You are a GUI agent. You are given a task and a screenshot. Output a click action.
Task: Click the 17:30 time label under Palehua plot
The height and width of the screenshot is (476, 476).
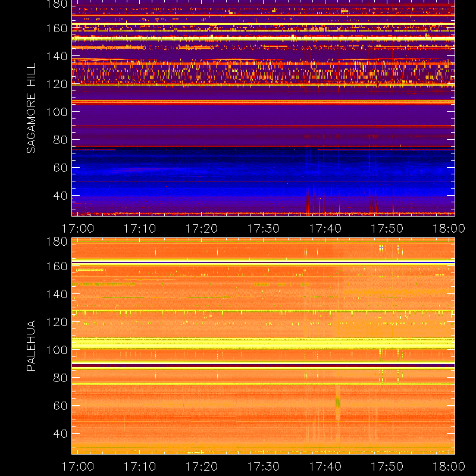(263, 466)
